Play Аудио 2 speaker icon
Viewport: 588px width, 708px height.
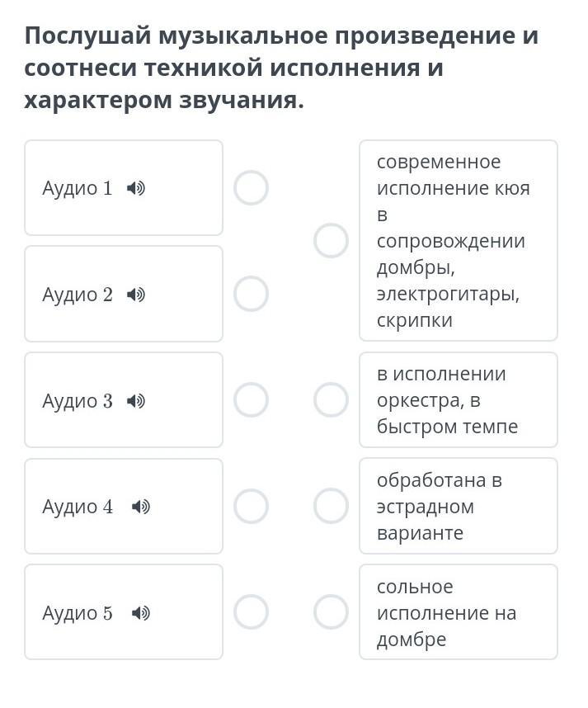[136, 295]
